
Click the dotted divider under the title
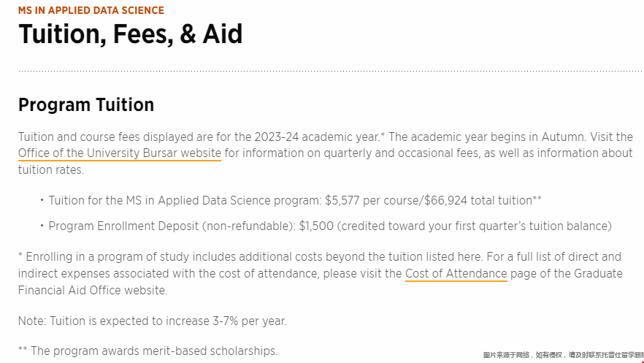tap(330, 71)
